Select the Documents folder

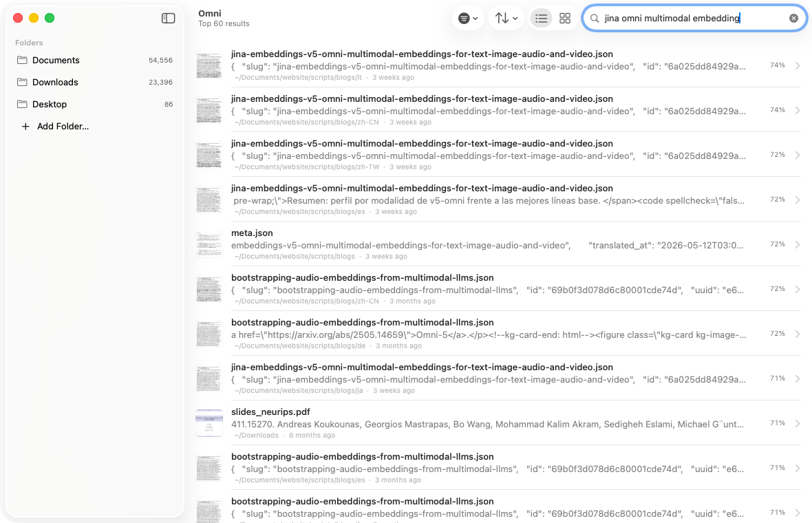[95, 60]
